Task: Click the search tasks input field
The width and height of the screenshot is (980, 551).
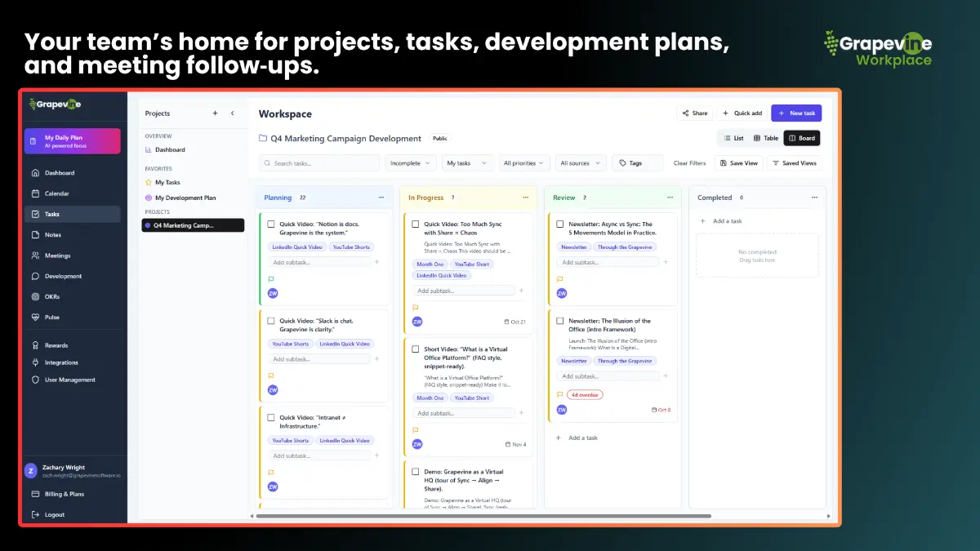Action: click(318, 162)
